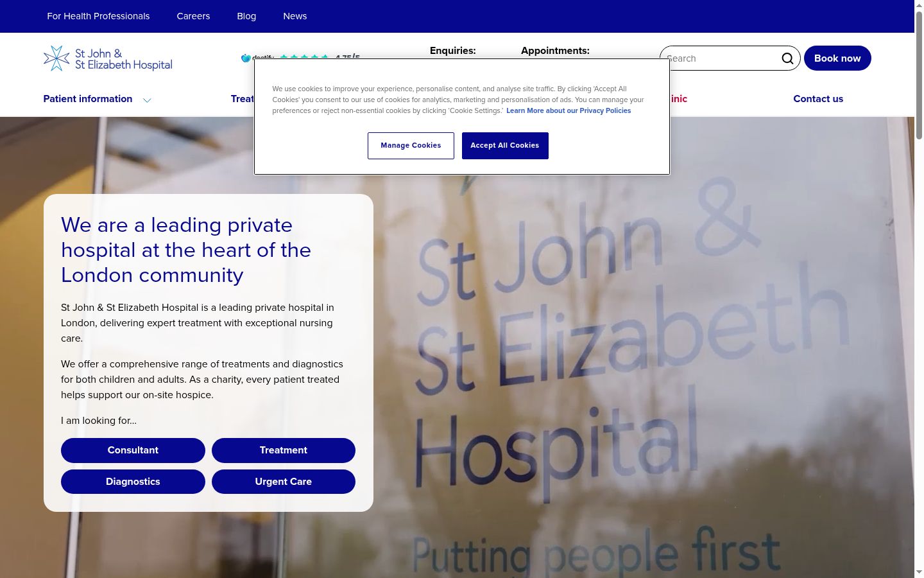Screen dimensions: 924x578
Task: Click the 'I am looking for...' text
Action: pyautogui.click(x=99, y=421)
